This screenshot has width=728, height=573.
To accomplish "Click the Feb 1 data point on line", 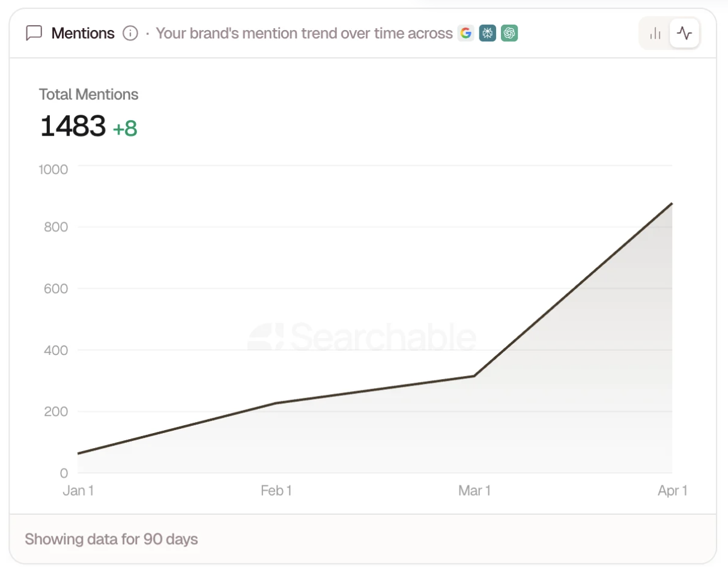I will tap(276, 403).
